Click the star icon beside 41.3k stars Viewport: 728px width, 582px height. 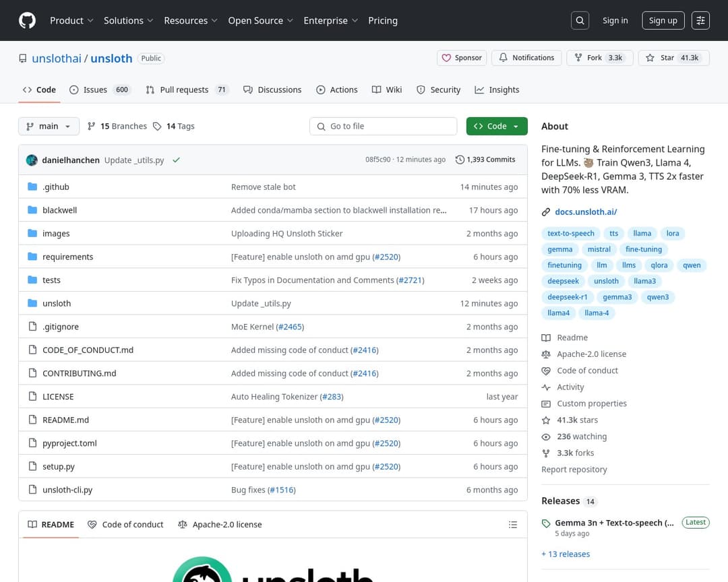click(546, 420)
